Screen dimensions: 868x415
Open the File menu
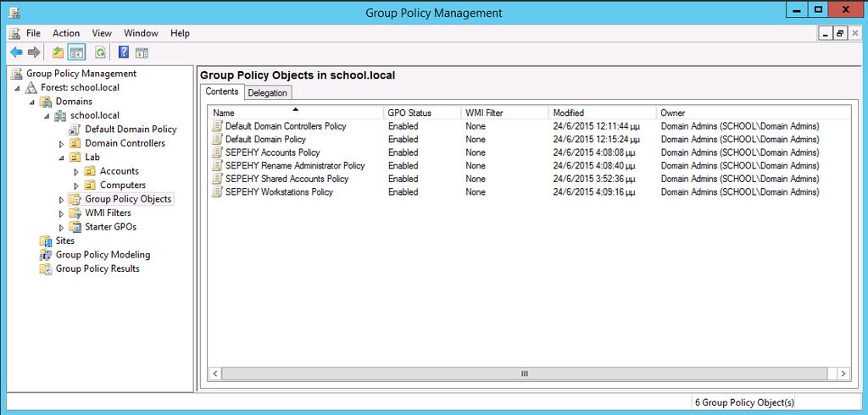pos(33,33)
